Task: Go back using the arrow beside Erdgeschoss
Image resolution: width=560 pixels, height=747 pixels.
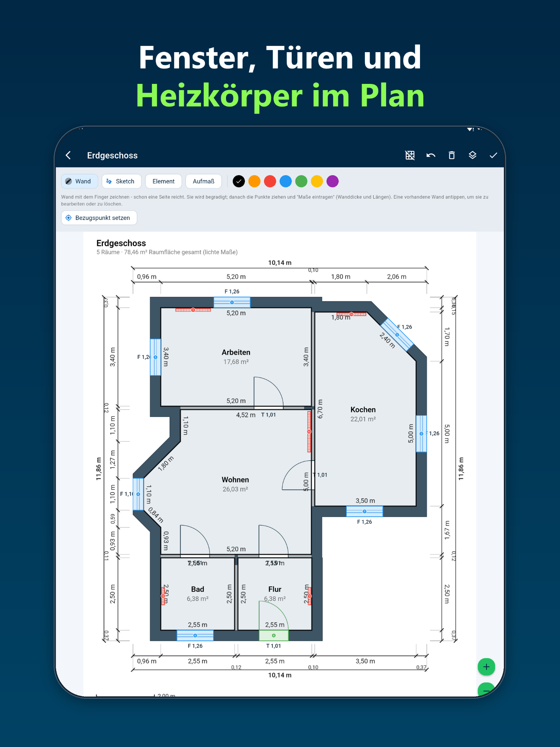Action: click(68, 155)
